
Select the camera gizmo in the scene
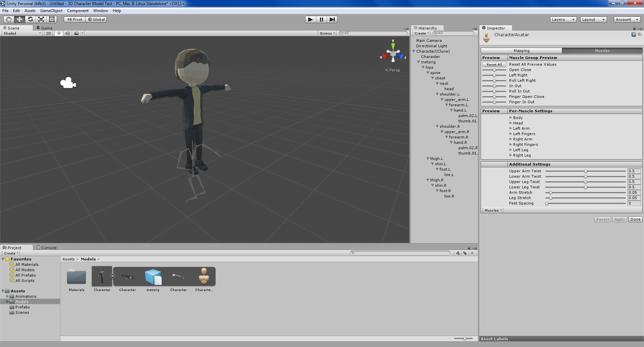click(68, 83)
